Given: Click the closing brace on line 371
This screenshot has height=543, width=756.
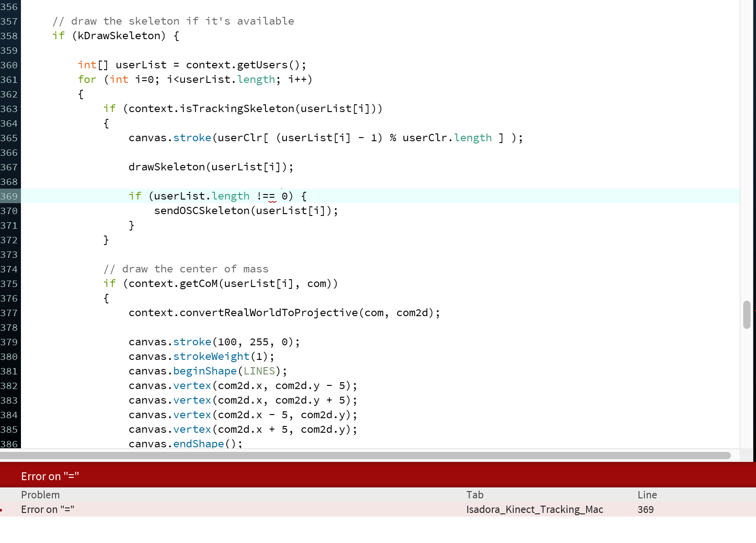Looking at the screenshot, I should tap(132, 225).
